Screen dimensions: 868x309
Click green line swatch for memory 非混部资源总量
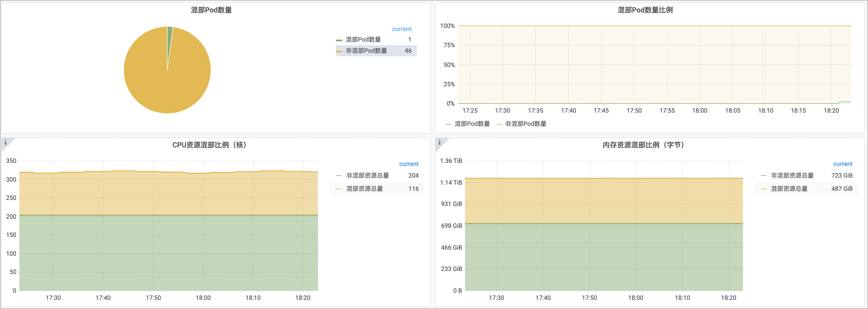click(x=763, y=176)
